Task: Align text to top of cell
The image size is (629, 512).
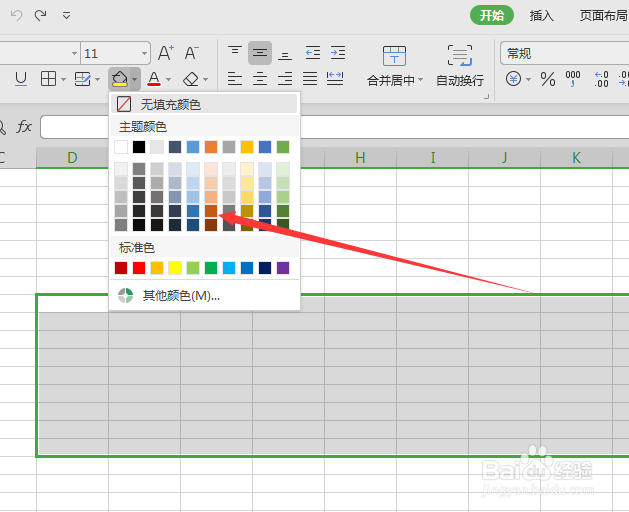Action: tap(235, 53)
